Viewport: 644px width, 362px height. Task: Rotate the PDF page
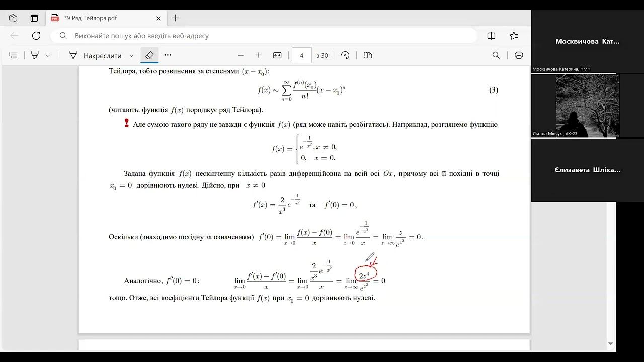pyautogui.click(x=345, y=55)
